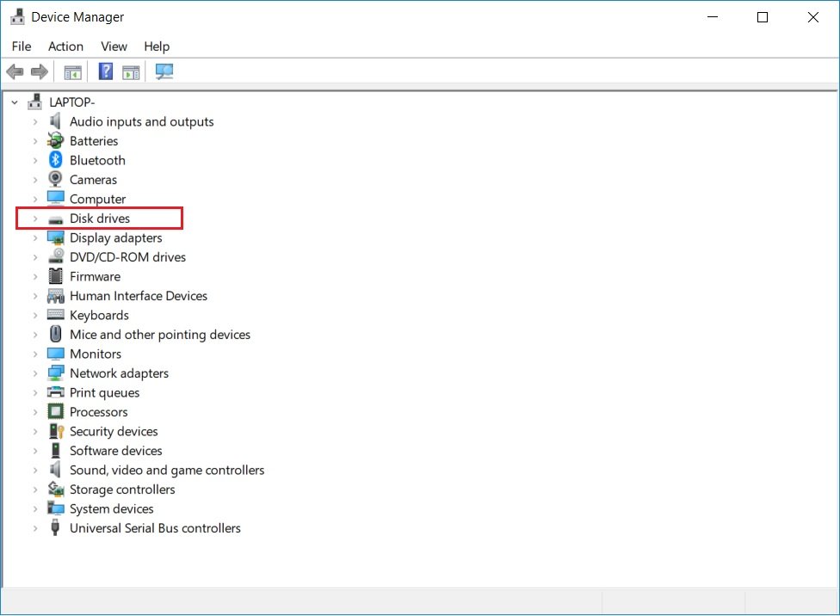Click Show/Hide Console Tree toolbar icon
Screen dimensions: 840x616
click(x=72, y=71)
